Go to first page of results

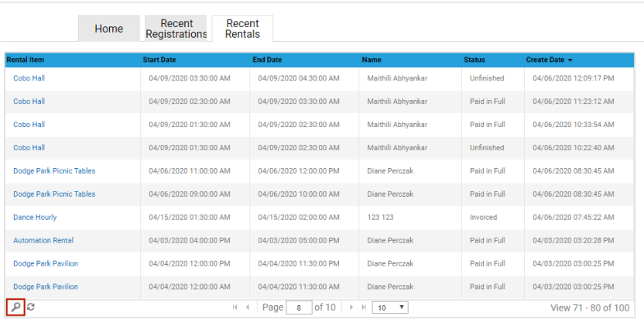click(x=235, y=308)
